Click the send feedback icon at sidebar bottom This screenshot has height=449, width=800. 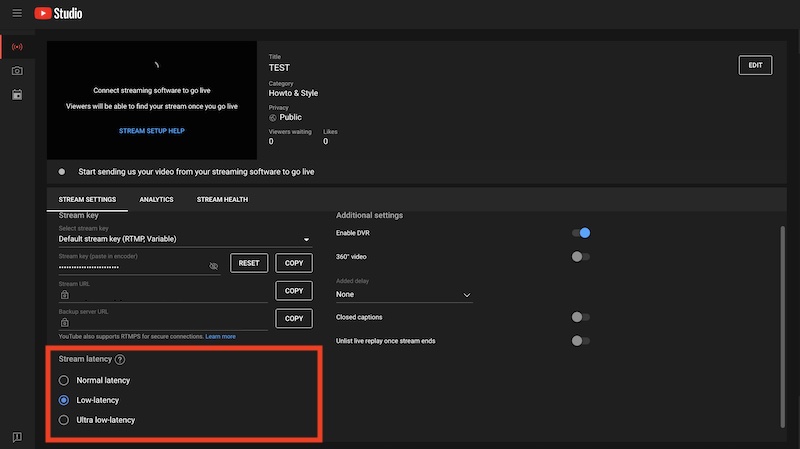pos(17,437)
